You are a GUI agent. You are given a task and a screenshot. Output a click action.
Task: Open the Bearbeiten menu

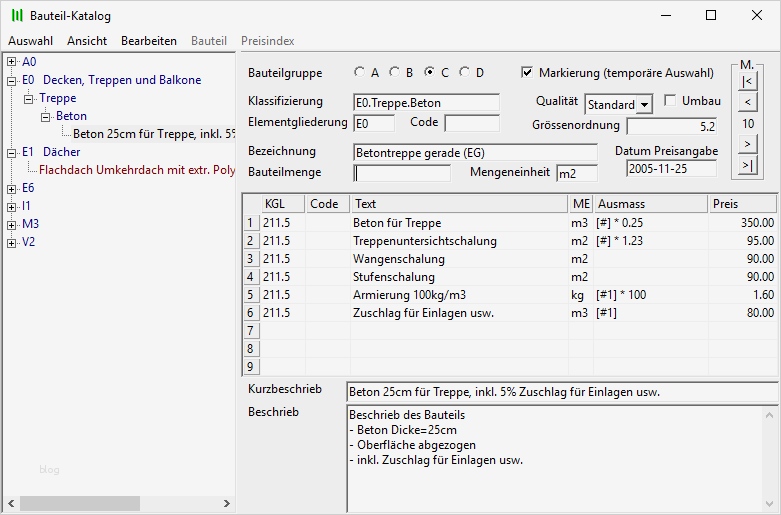(149, 41)
